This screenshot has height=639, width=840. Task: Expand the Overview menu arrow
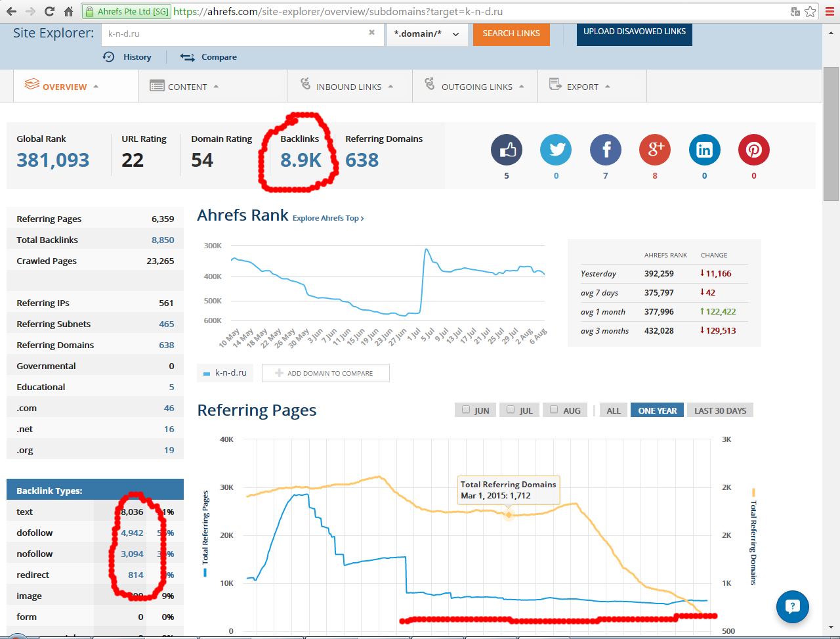(96, 87)
